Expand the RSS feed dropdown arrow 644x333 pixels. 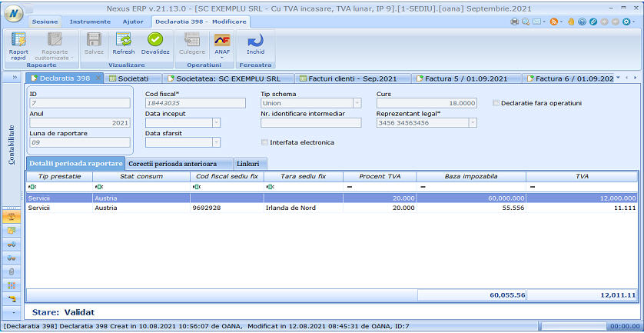click(561, 22)
